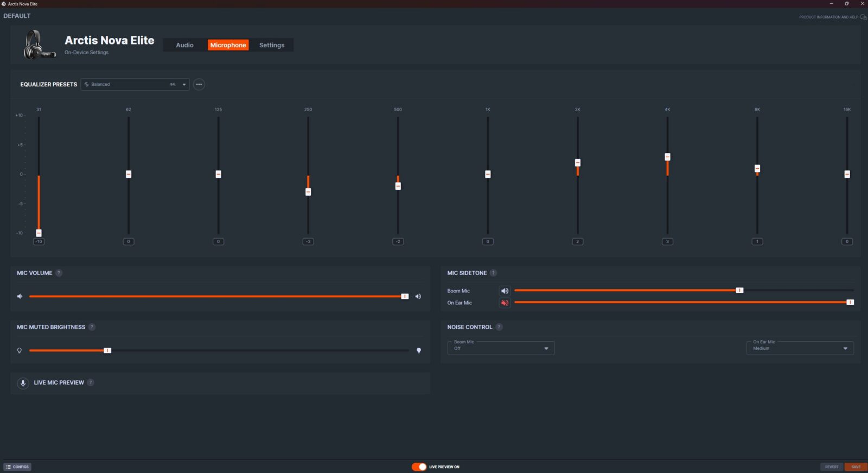This screenshot has width=868, height=473.
Task: Click the Mic Volume help question mark
Action: click(59, 273)
